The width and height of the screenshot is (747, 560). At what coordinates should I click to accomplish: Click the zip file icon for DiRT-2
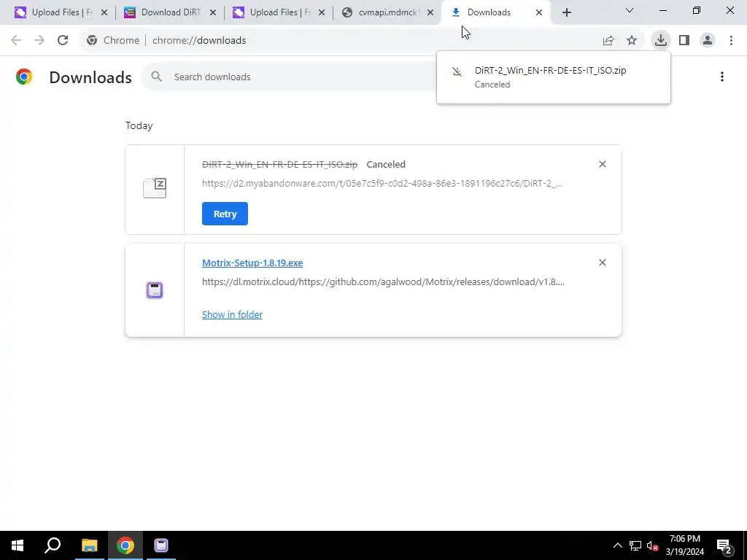tap(155, 188)
